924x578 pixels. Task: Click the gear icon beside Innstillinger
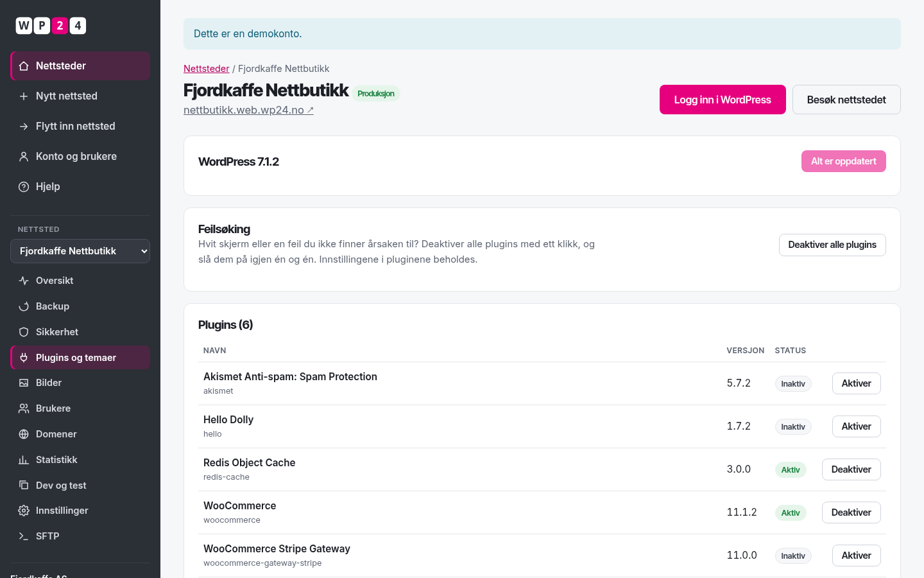coord(24,511)
